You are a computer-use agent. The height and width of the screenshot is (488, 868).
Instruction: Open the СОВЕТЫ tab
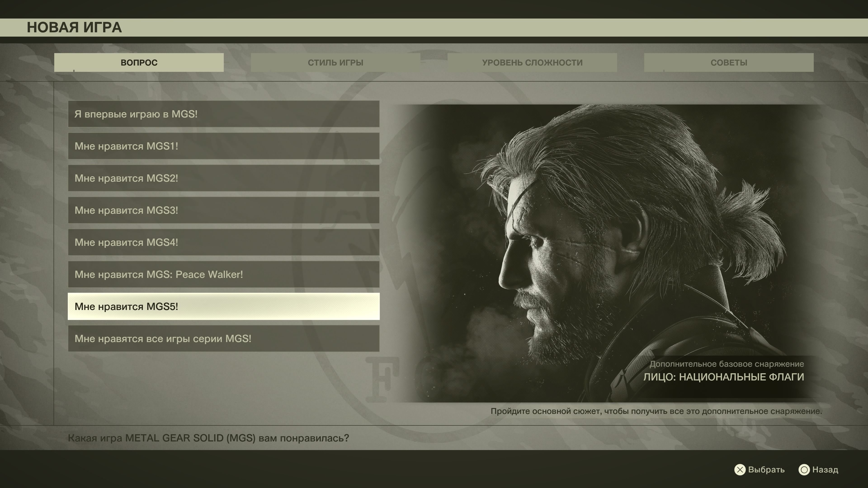pos(729,62)
